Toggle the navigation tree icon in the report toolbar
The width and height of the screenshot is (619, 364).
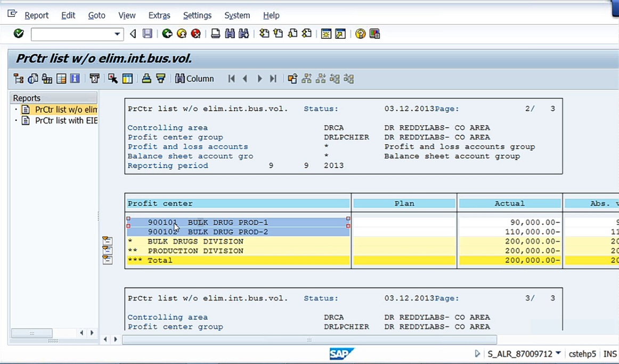[x=19, y=79]
